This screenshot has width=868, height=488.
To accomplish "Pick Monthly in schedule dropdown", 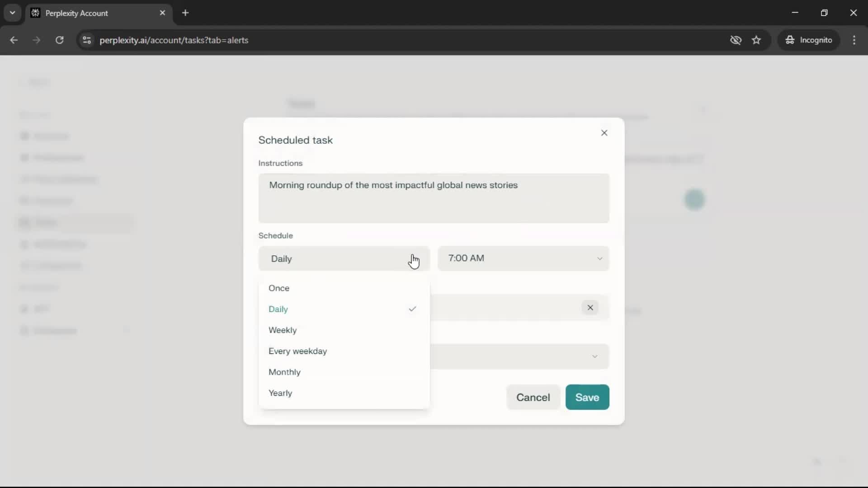I will (x=284, y=372).
